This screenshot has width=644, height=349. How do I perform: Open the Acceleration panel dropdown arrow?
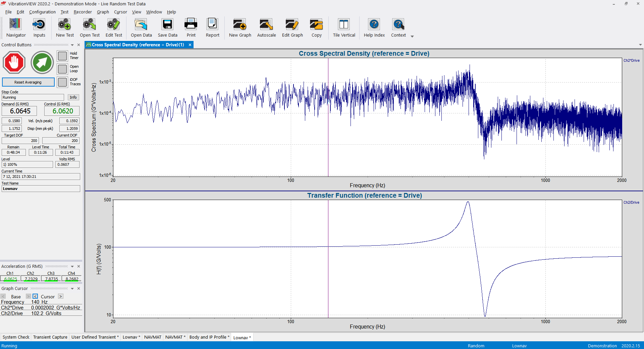click(x=72, y=266)
